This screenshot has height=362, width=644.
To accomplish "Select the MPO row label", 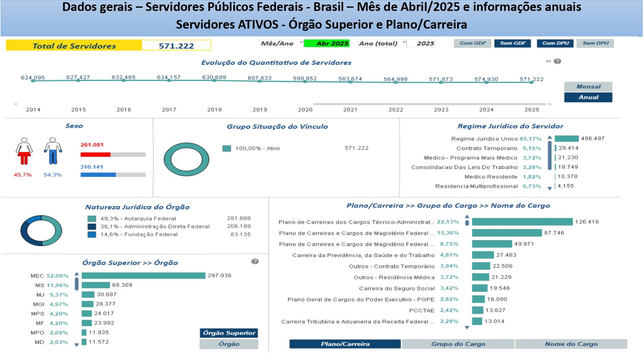I will [x=37, y=333].
